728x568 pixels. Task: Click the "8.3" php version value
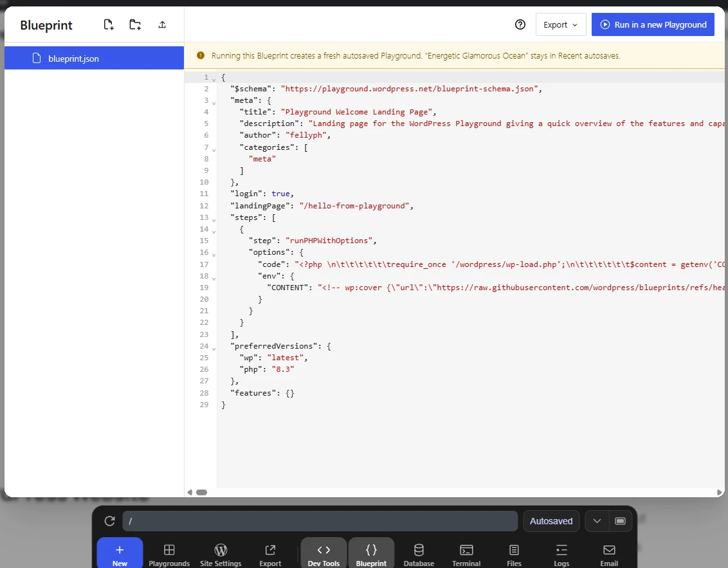(283, 369)
